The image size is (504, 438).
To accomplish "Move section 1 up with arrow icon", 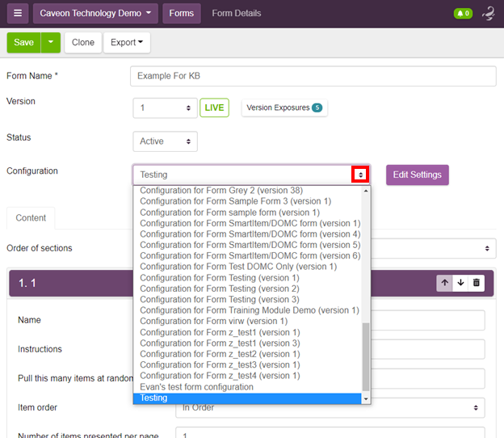I will [x=444, y=283].
